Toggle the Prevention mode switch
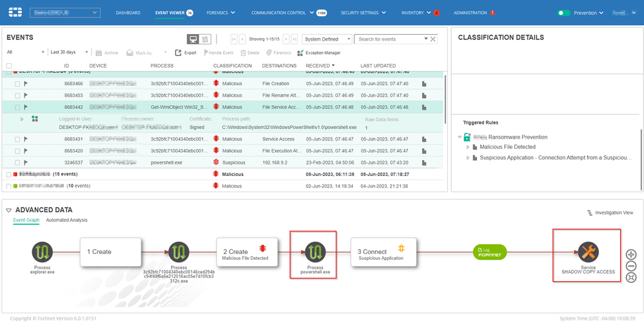Screen dimensions: 644x323 click(564, 13)
